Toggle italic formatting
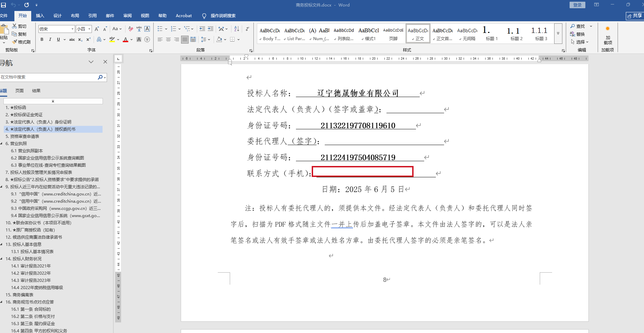644x333 pixels. (x=50, y=40)
